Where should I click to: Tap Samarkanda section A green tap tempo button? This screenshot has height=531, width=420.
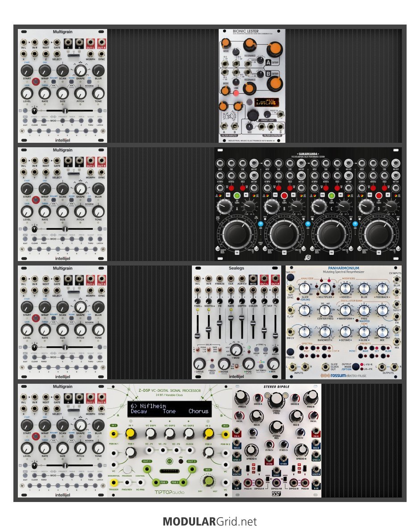(237, 196)
